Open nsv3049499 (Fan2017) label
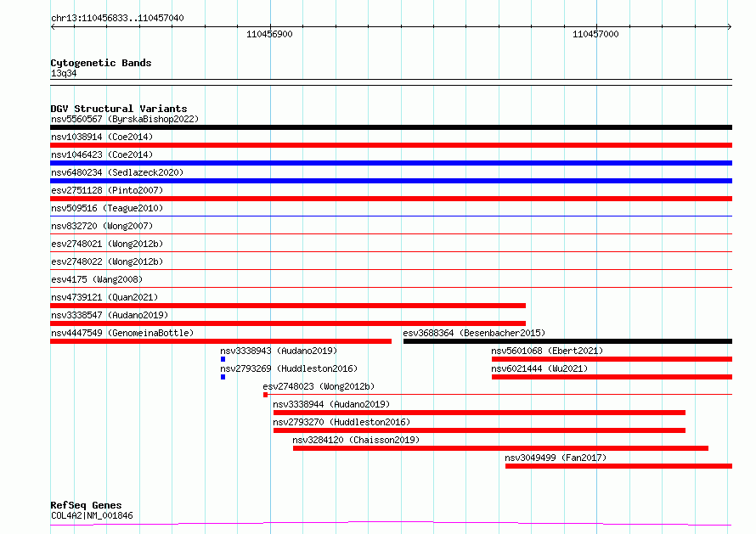The width and height of the screenshot is (756, 534). [556, 458]
